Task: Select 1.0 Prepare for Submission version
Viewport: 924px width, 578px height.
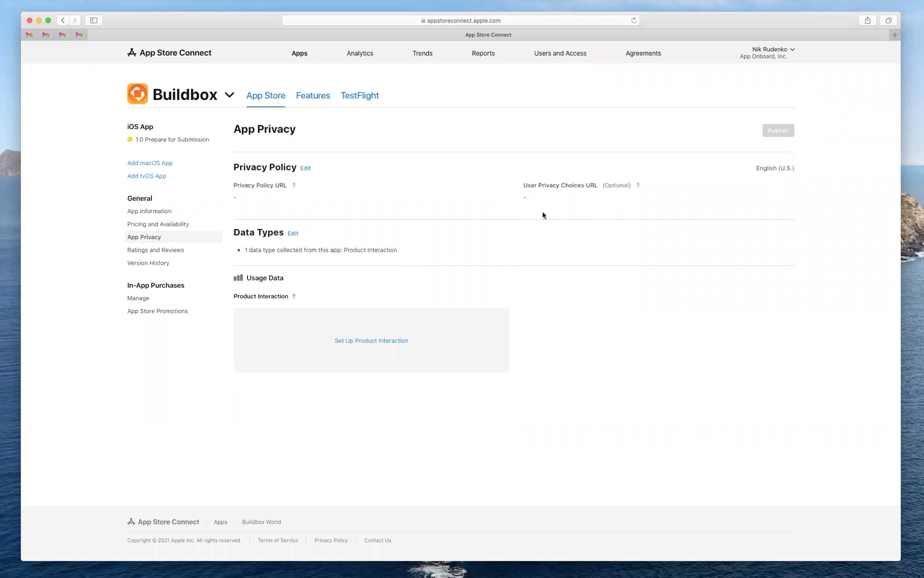Action: click(x=168, y=139)
